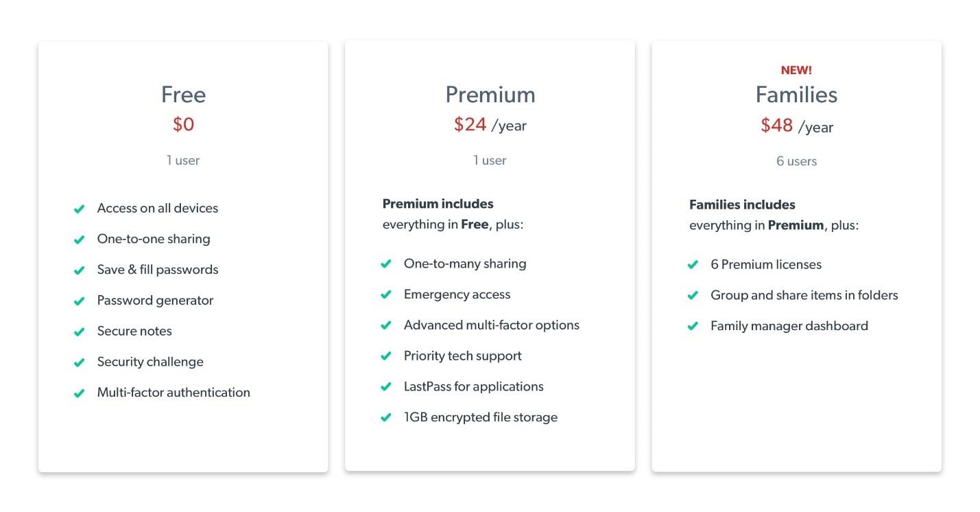The width and height of the screenshot is (980, 512).
Task: Click the 6 users label
Action: point(796,161)
